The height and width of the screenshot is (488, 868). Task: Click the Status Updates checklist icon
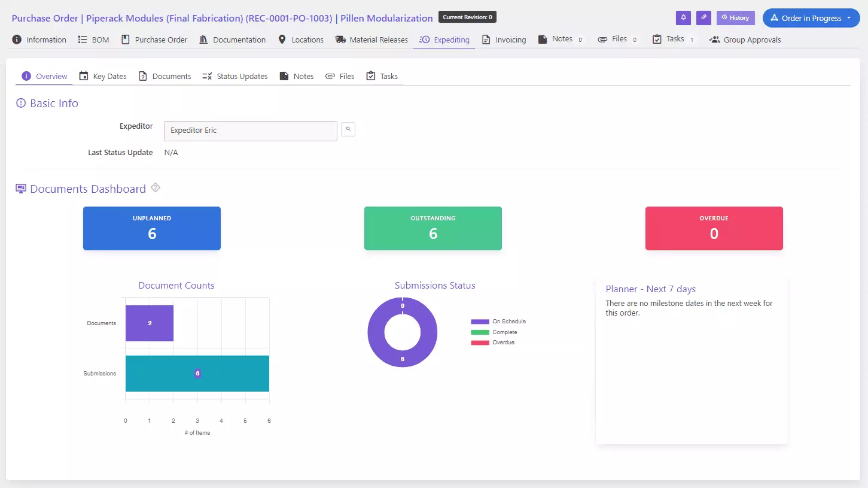click(x=207, y=76)
